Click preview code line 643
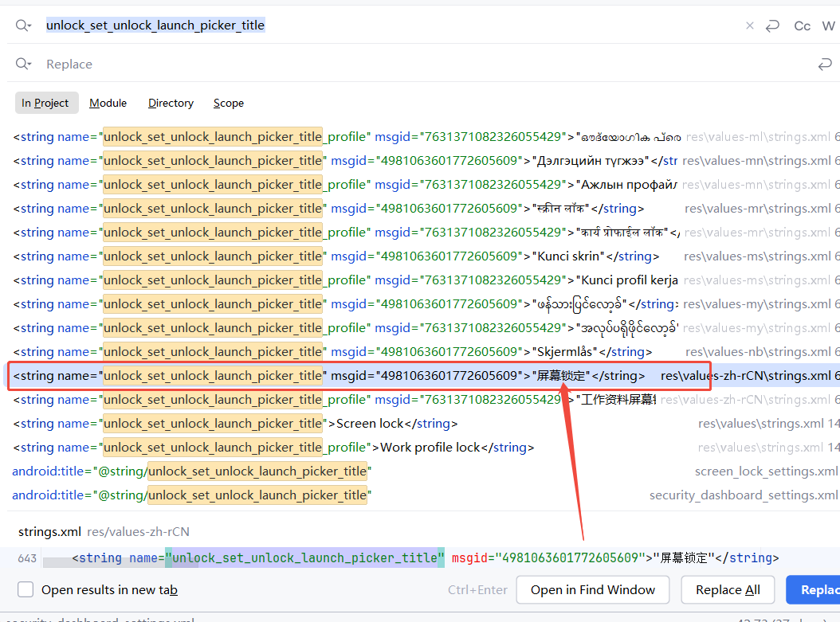The width and height of the screenshot is (840, 622). point(420,558)
